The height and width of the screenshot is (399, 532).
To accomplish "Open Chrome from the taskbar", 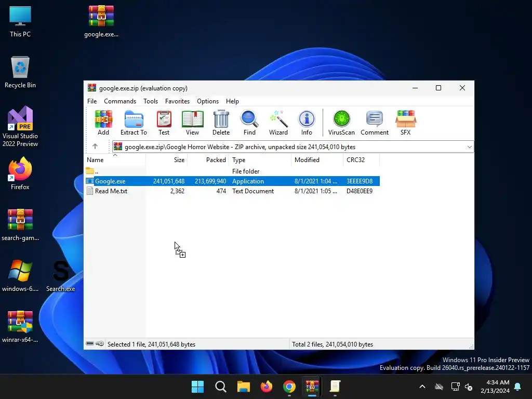I will [x=289, y=387].
